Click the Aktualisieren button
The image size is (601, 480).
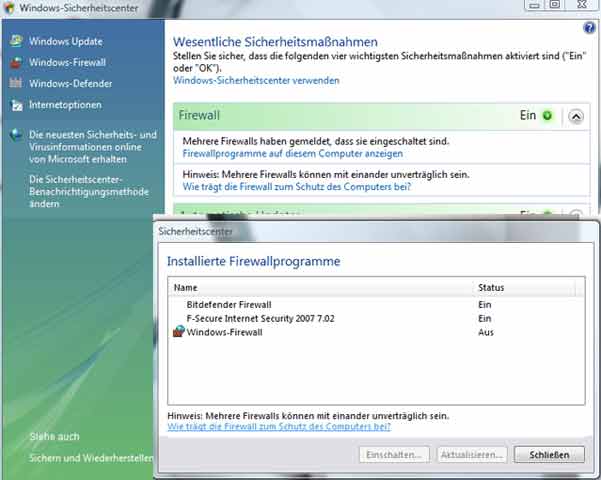click(472, 455)
